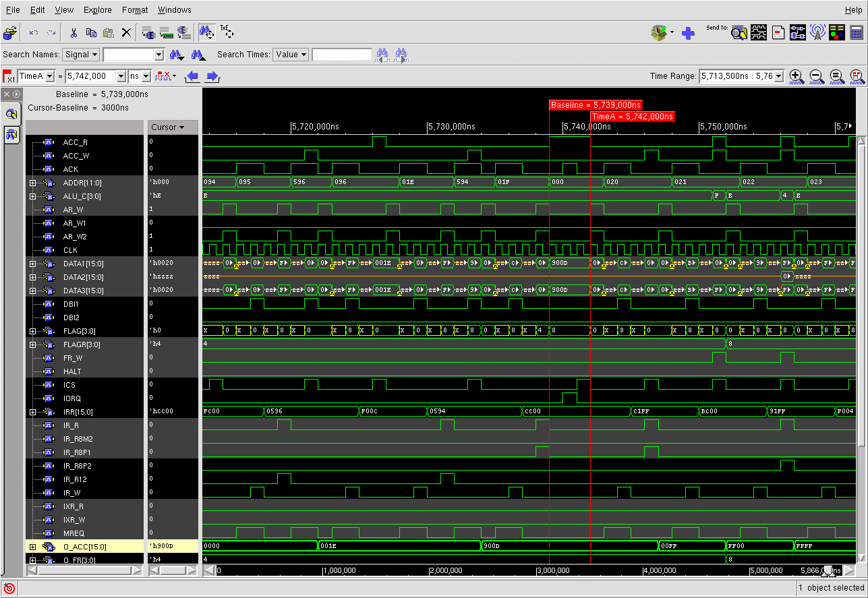Open the package box tool icon
Viewport: 868px width, 598px height.
[x=659, y=32]
